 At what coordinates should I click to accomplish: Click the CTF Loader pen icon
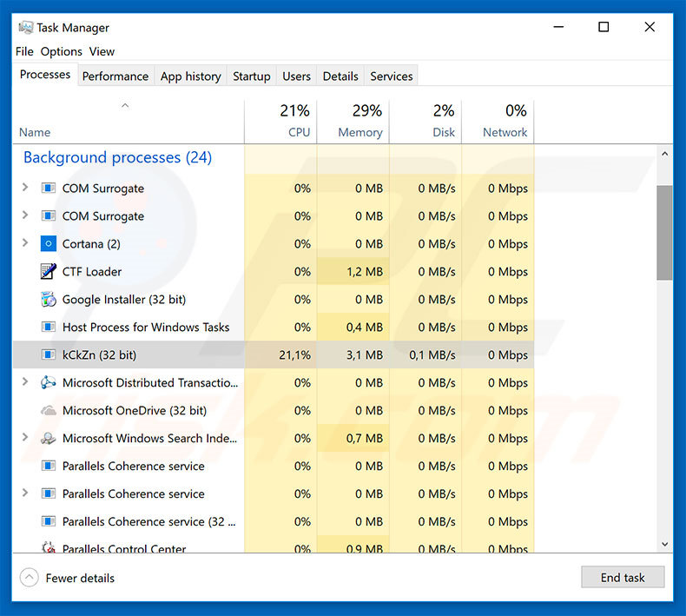point(48,271)
